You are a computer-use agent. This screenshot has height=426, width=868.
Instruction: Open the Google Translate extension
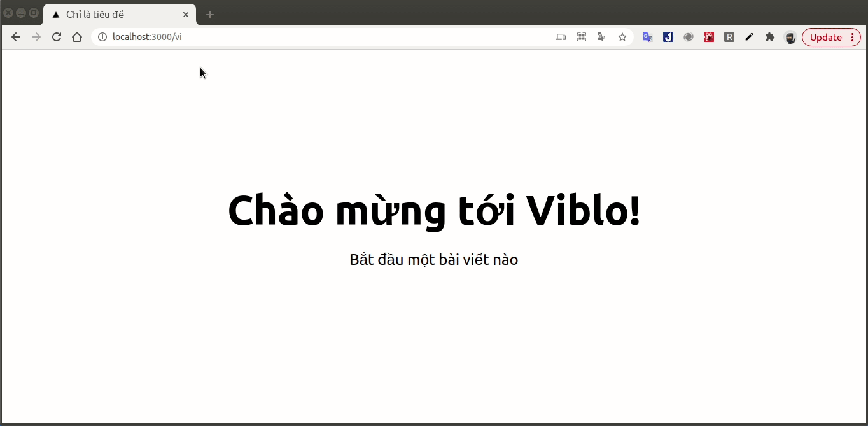tap(647, 37)
